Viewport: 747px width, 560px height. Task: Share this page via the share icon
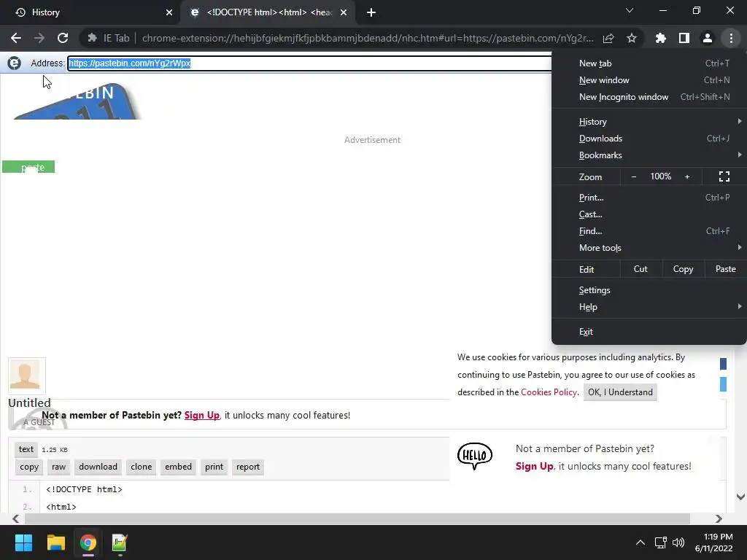(x=608, y=38)
